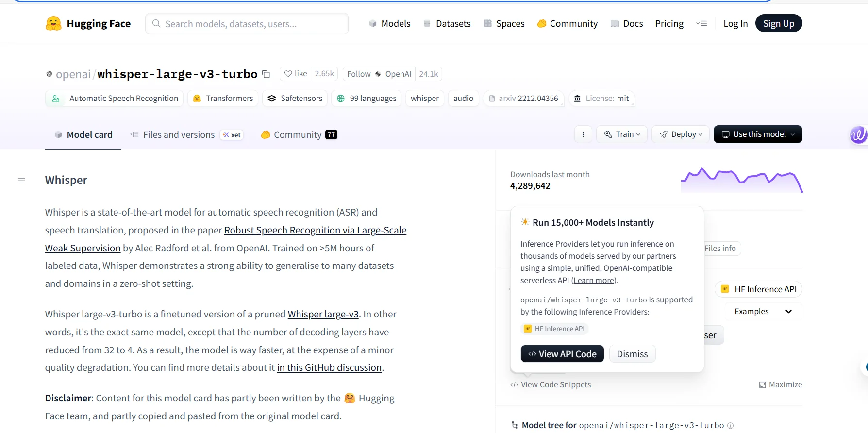Maximize the inference widget

click(x=780, y=384)
